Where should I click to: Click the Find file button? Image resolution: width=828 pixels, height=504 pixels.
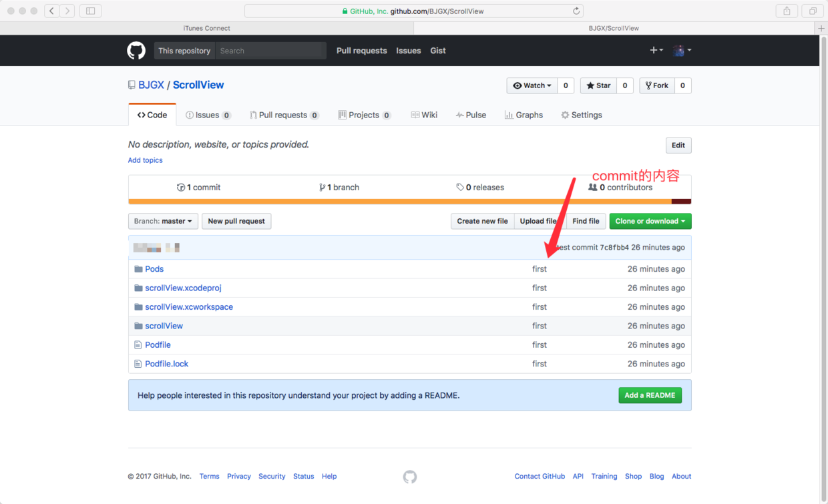pos(586,221)
